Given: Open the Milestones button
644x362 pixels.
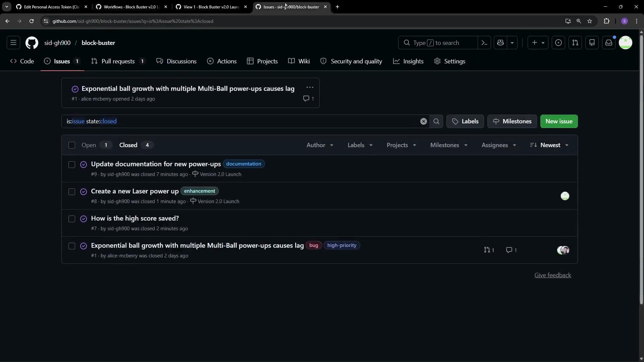Looking at the screenshot, I should 512,121.
